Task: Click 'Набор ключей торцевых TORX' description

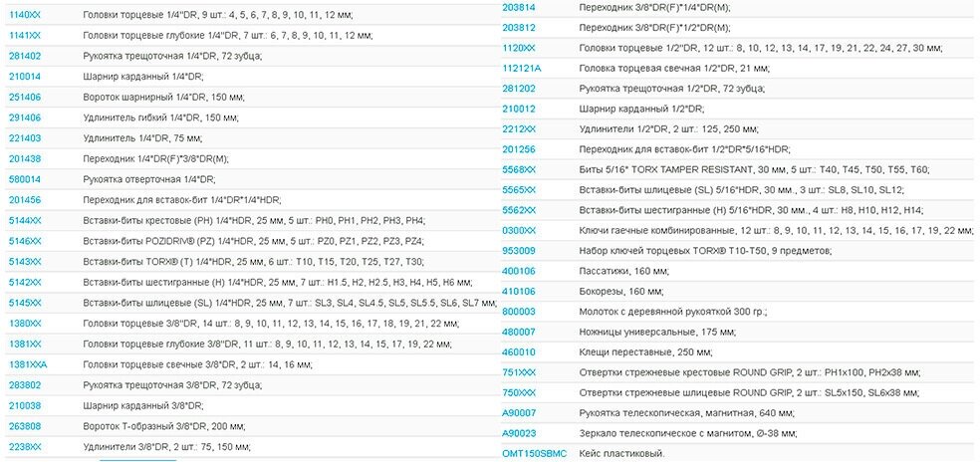Action: 705,251
